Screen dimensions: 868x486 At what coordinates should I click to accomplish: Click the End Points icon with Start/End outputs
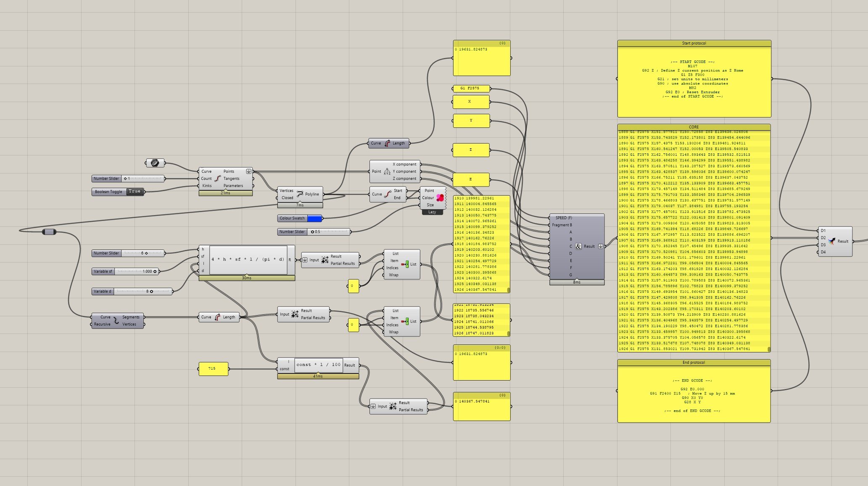coord(388,194)
